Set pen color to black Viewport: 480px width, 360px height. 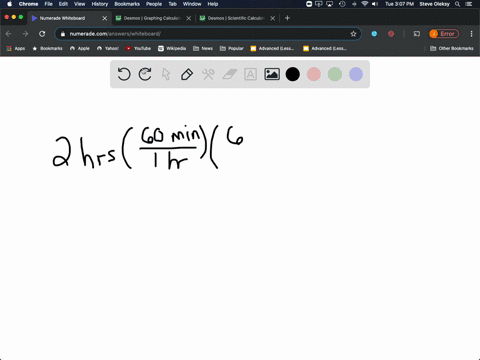[293, 74]
